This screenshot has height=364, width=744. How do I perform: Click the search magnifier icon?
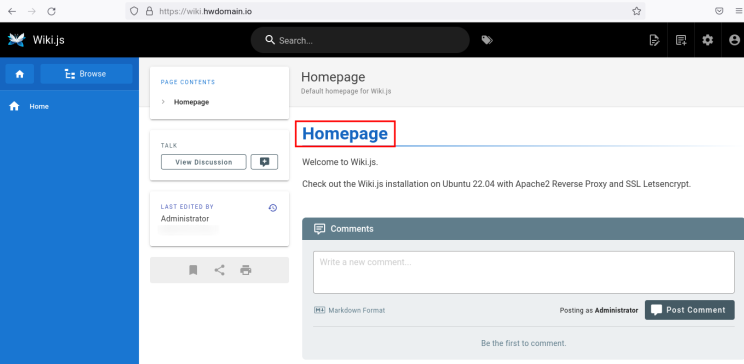(x=270, y=40)
